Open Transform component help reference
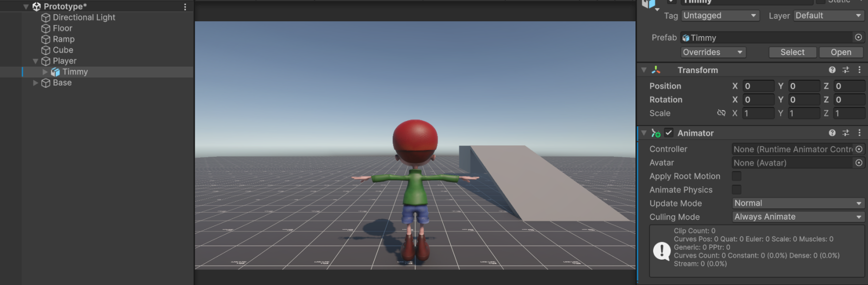Screen dimensions: 868x285 point(832,70)
